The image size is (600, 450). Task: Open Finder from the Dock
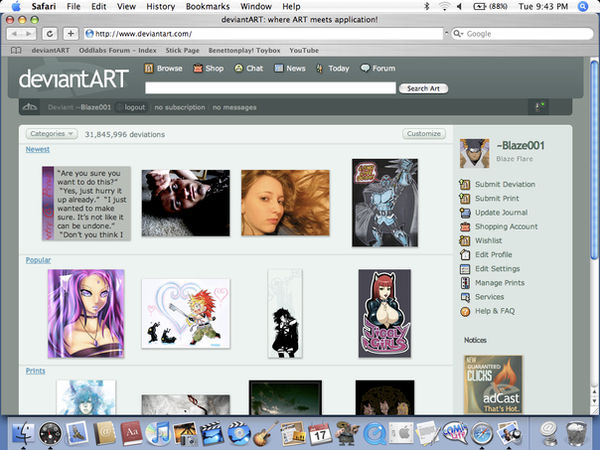click(x=23, y=434)
